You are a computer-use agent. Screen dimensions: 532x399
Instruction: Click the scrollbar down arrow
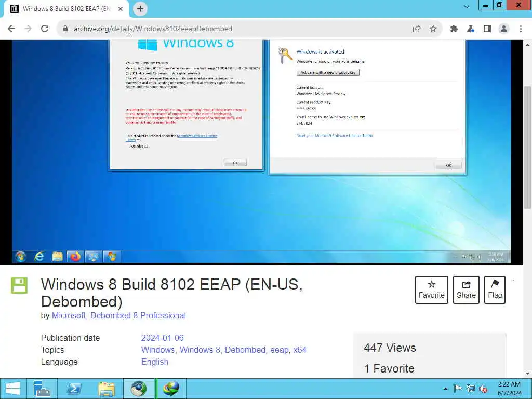tap(528, 374)
